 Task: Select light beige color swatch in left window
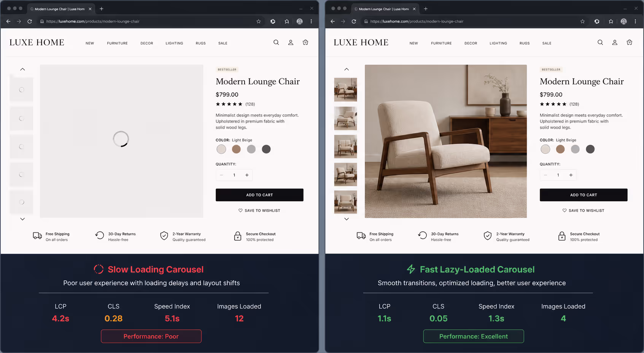pyautogui.click(x=221, y=149)
